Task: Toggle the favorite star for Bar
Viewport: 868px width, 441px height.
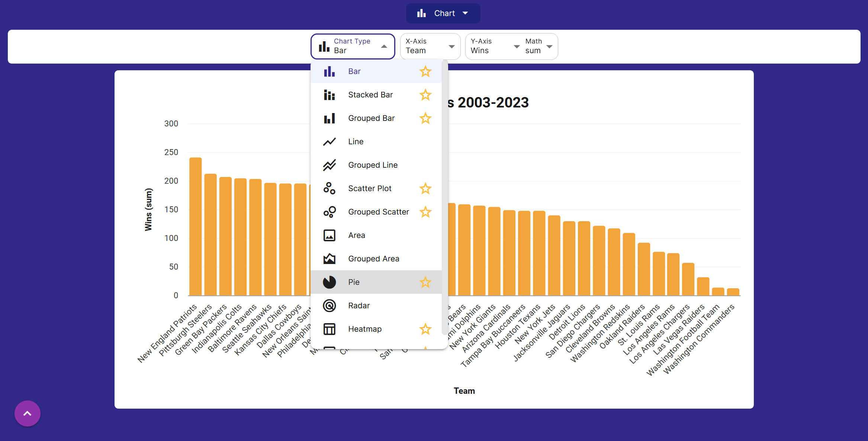Action: 425,71
